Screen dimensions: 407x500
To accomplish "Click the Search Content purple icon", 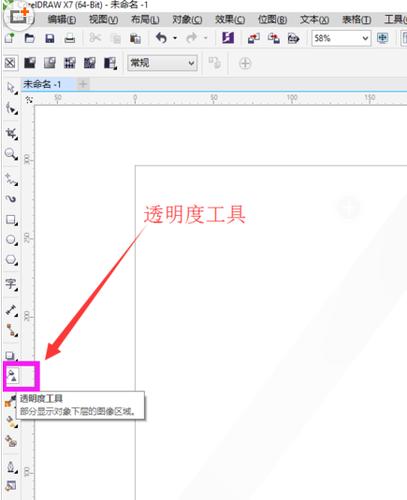I will (228, 38).
